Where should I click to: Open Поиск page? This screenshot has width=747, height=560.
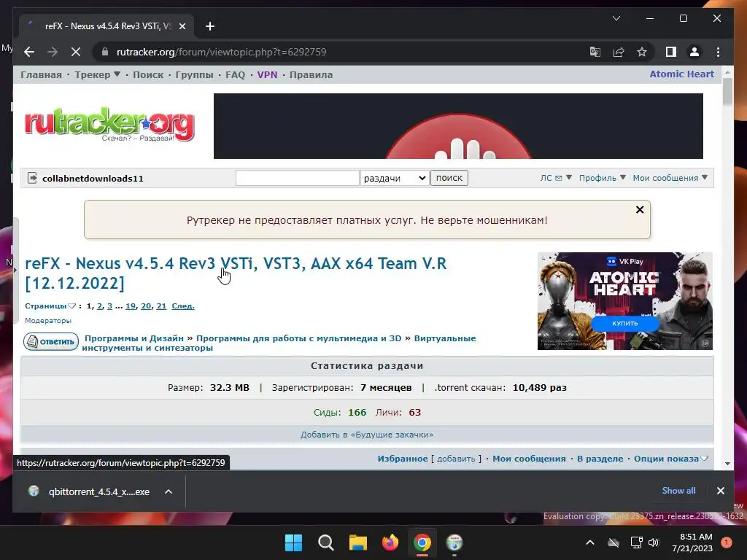point(147,75)
